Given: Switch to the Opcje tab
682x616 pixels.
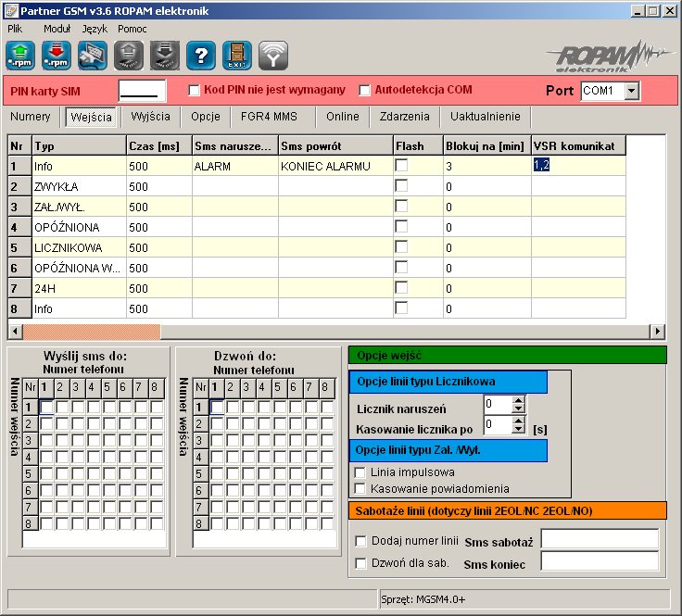Looking at the screenshot, I should tap(206, 117).
